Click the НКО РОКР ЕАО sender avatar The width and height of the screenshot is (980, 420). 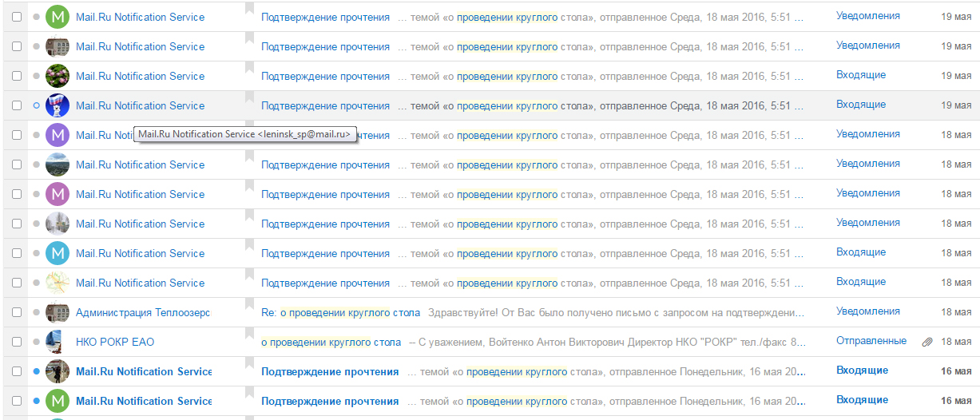tap(58, 342)
